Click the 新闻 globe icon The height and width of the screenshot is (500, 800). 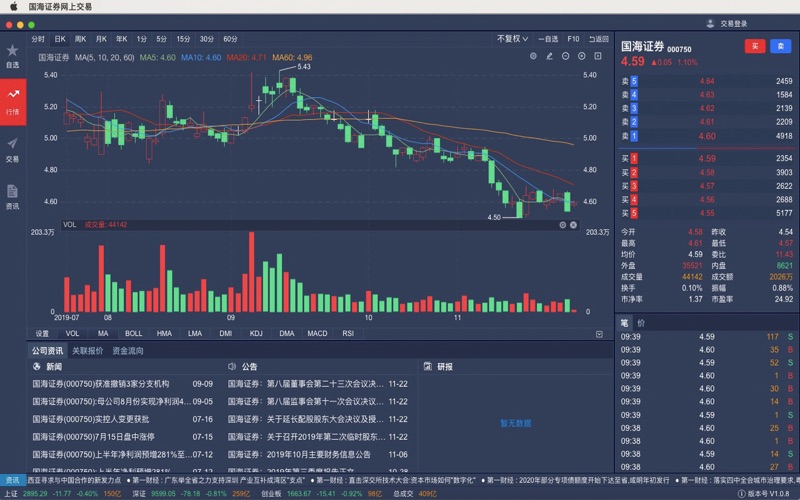pyautogui.click(x=37, y=366)
